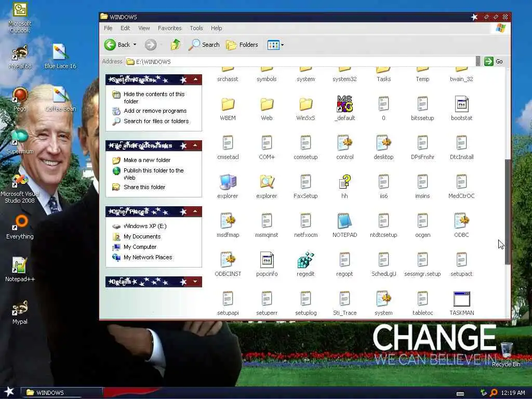Select the ODBC settings file
This screenshot has height=399, width=532.
pyautogui.click(x=461, y=221)
